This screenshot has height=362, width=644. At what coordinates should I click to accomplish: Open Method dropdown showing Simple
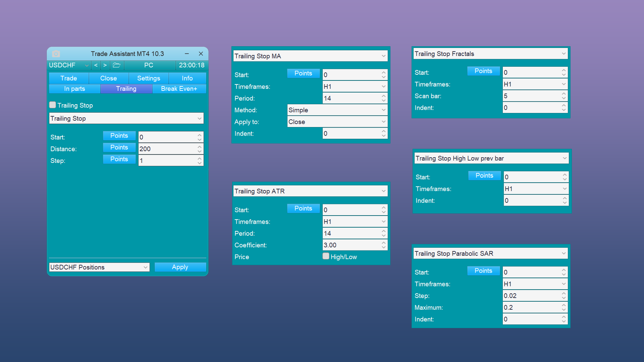(337, 110)
